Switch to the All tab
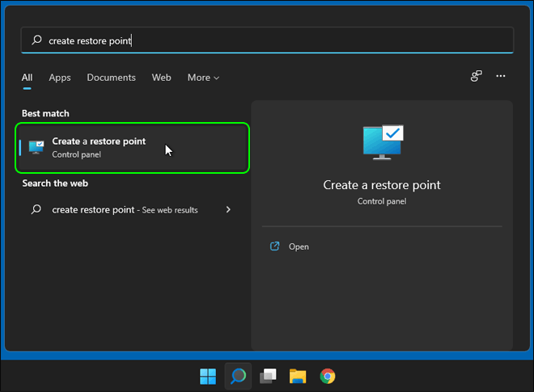Image resolution: width=534 pixels, height=392 pixels. (x=28, y=78)
